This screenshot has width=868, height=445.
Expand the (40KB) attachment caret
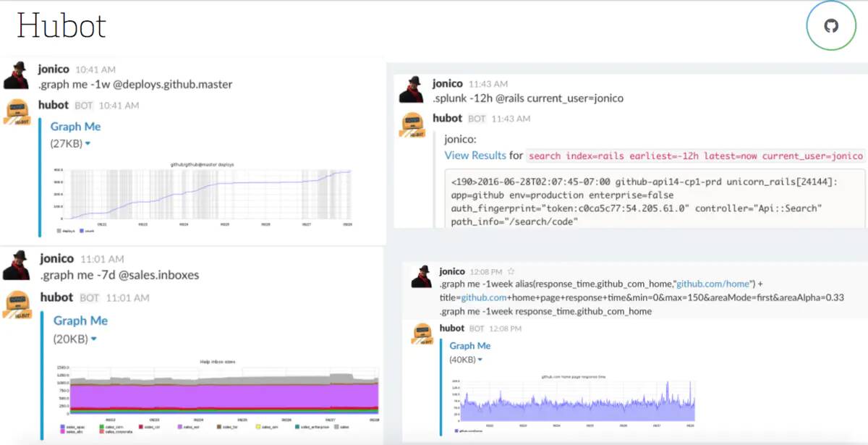tap(480, 360)
